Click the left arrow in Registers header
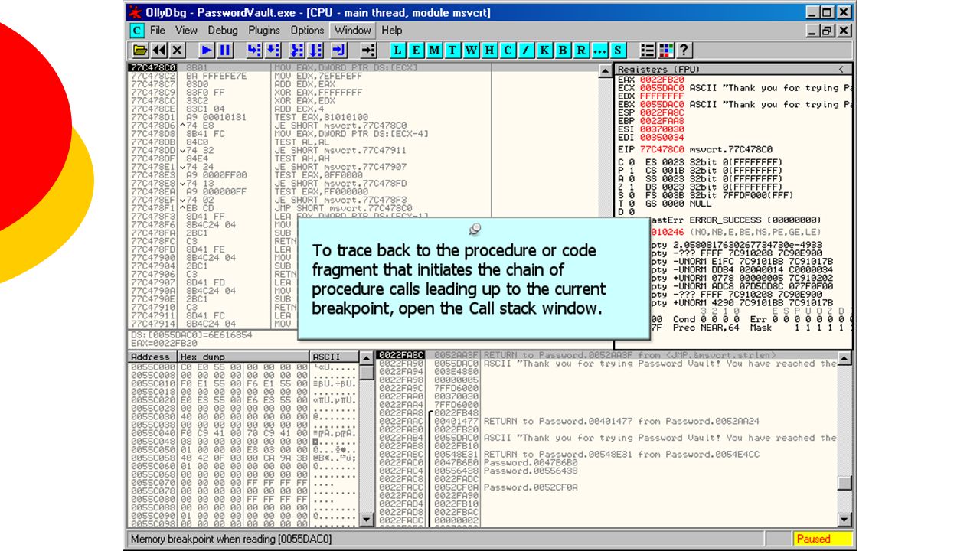 (x=841, y=70)
